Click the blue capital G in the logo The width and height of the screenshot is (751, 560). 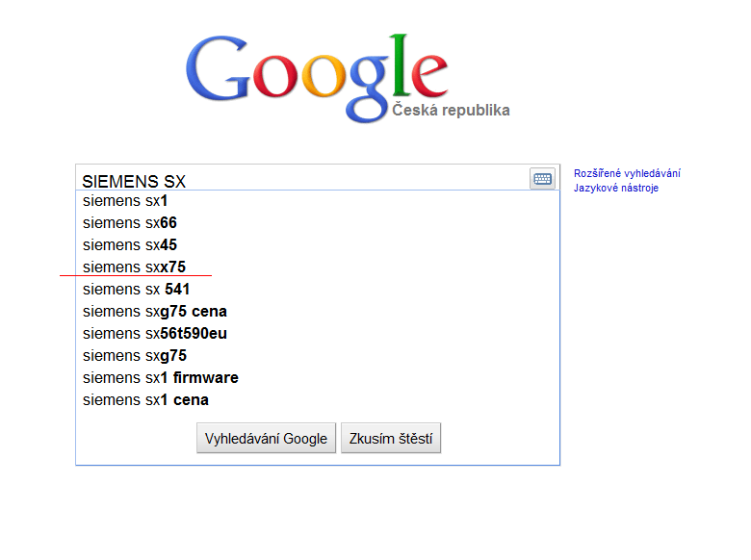coord(217,68)
